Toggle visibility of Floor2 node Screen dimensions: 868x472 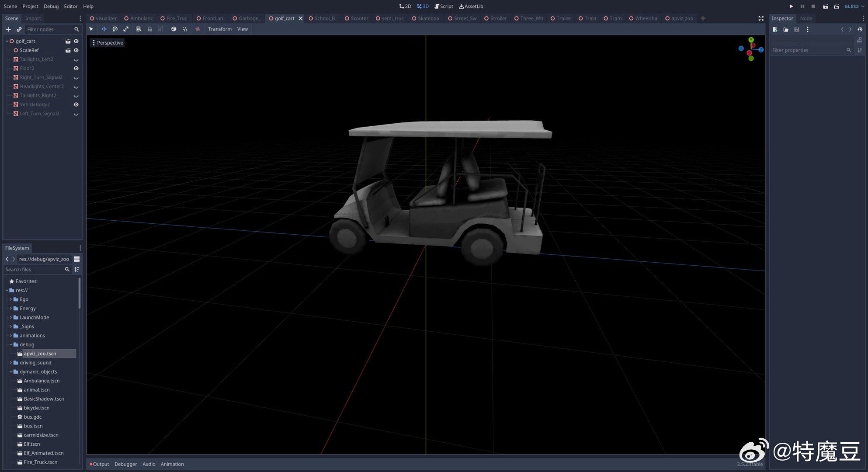(76, 69)
